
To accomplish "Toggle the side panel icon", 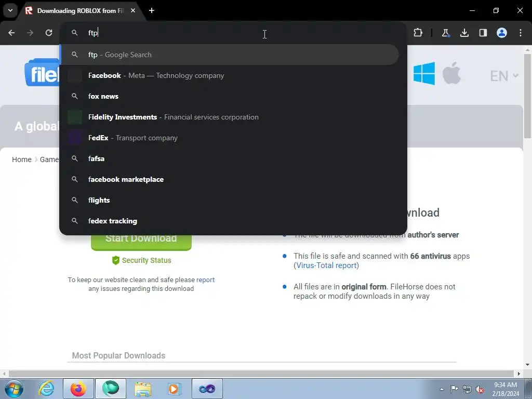I will point(483,33).
